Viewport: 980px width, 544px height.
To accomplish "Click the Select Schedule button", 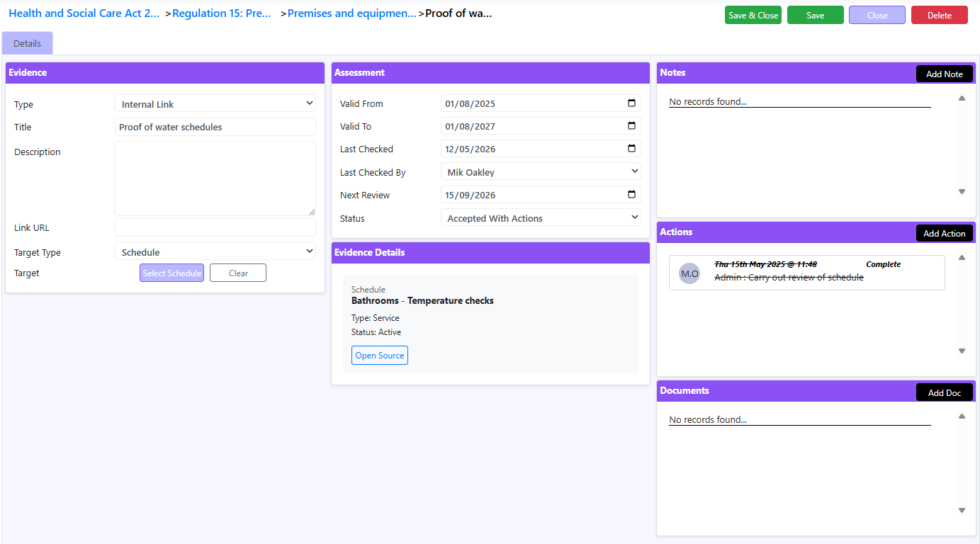I will 171,273.
